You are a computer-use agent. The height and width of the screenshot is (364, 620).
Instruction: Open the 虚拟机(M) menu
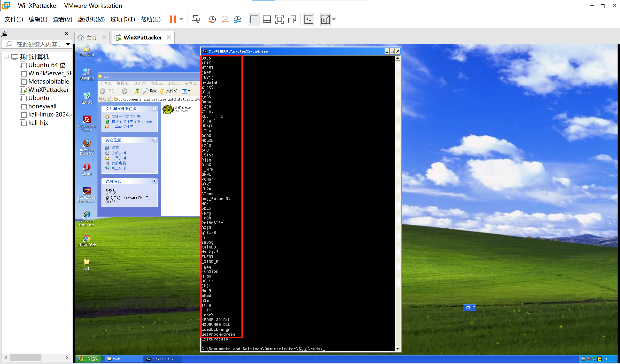[x=91, y=19]
